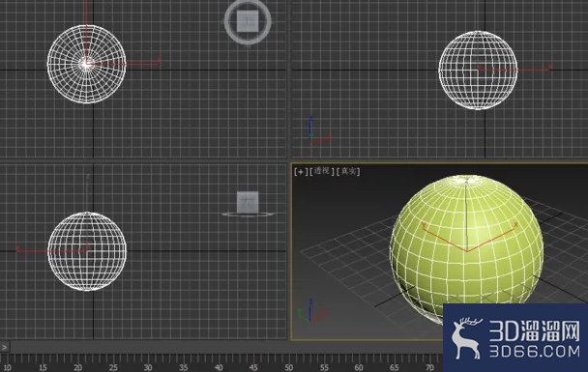Select the yellow shaded sphere in the perspective viewport
Viewport: 588px width, 372px height.
(x=466, y=249)
